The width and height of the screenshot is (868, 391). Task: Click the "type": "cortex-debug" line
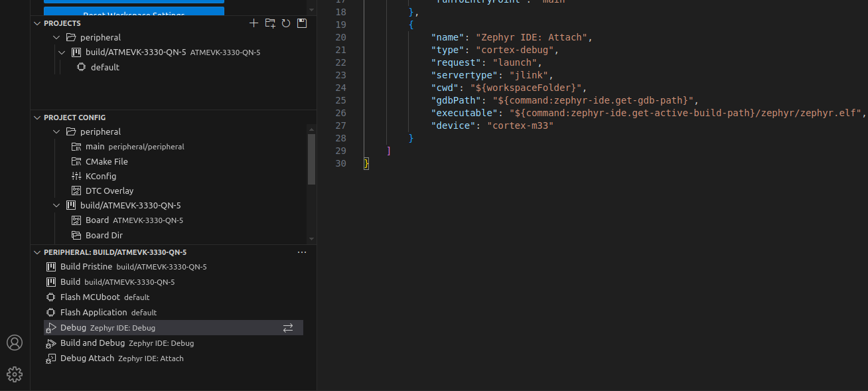[495, 50]
